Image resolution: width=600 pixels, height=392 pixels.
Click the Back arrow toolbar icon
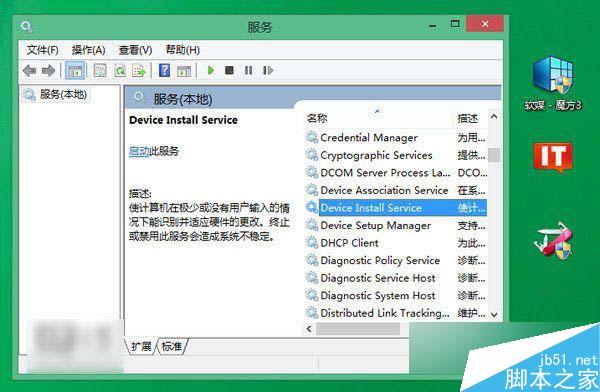(29, 70)
